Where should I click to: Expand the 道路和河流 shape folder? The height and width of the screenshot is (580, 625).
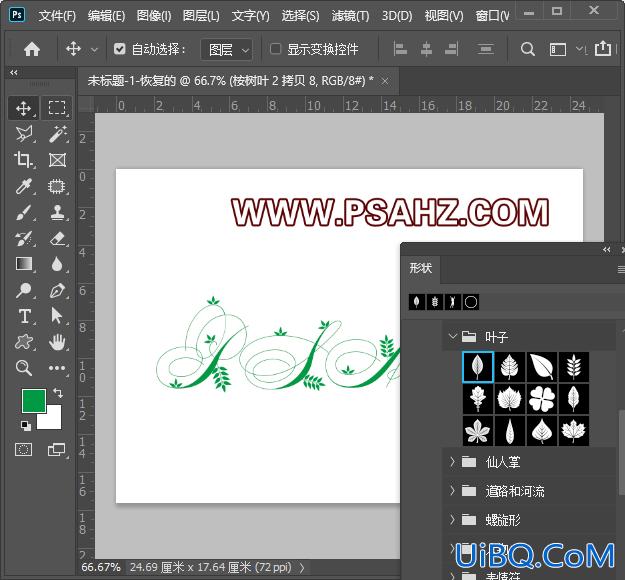[x=452, y=490]
